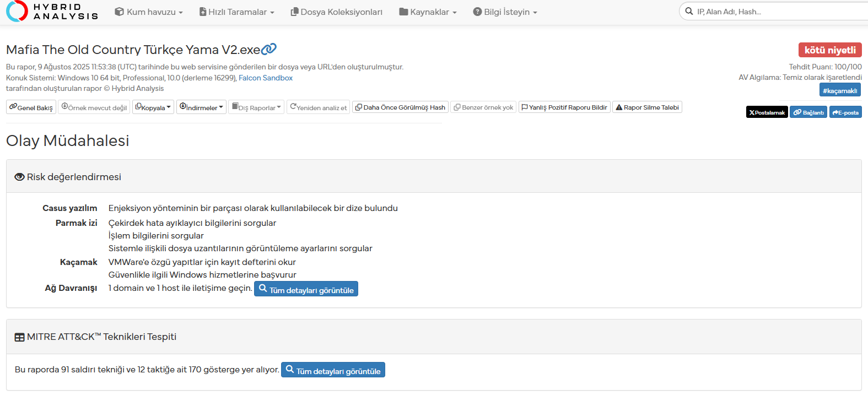Click the X Postalamak share button
This screenshot has height=395, width=868.
tap(767, 112)
